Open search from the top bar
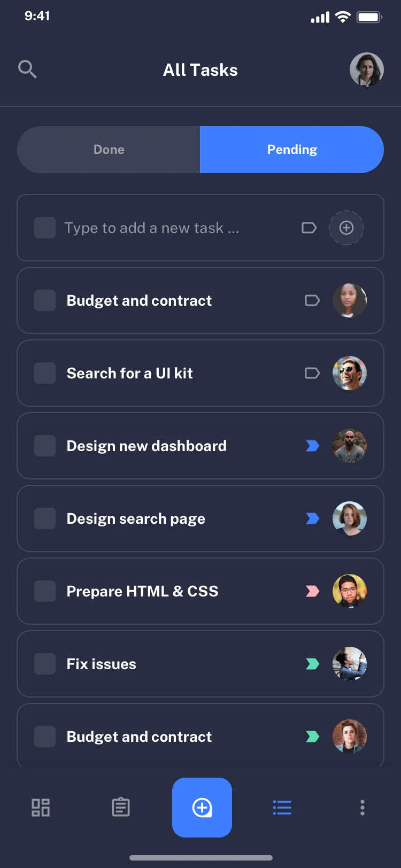This screenshot has height=868, width=401. tap(28, 69)
